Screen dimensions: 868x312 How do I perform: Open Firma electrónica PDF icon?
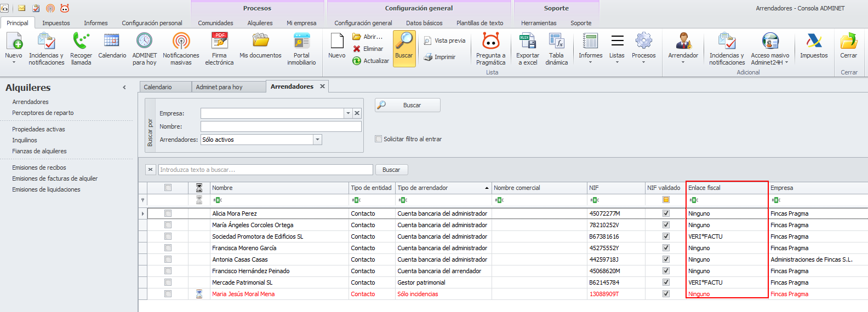click(x=219, y=42)
